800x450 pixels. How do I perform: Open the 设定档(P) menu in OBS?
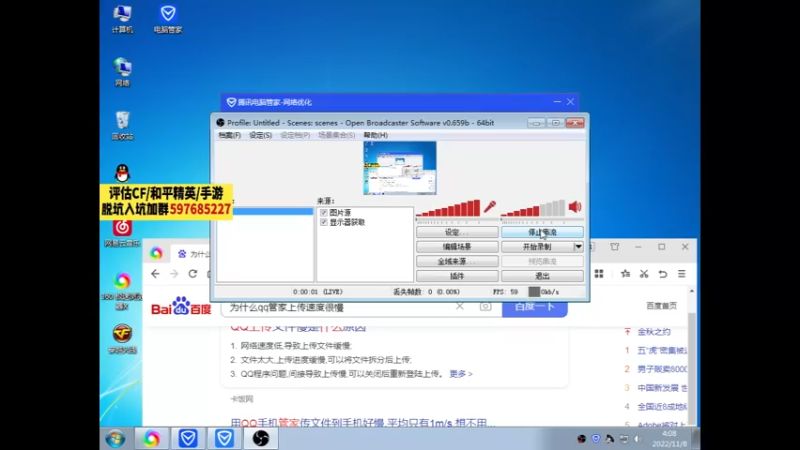click(295, 135)
